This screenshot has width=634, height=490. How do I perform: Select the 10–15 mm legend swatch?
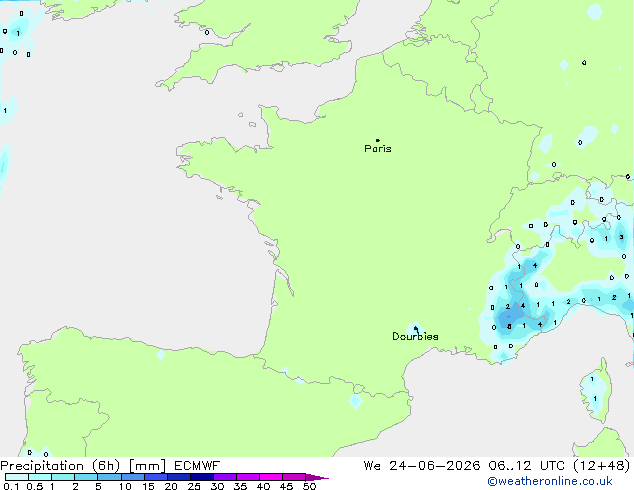pos(132,477)
